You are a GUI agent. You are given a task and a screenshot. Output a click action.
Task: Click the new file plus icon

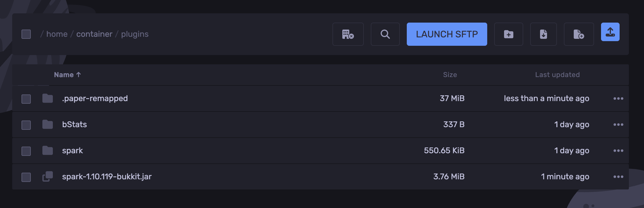pos(579,34)
